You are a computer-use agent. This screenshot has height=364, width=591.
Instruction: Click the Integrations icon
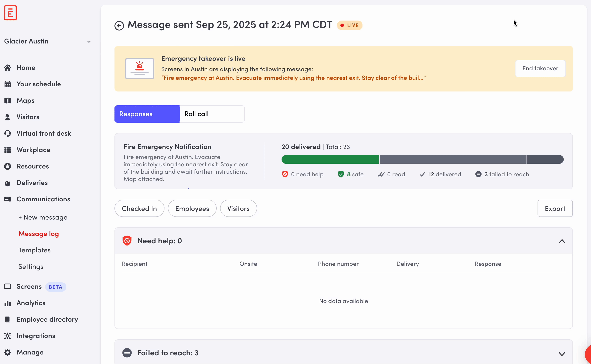pyautogui.click(x=7, y=336)
